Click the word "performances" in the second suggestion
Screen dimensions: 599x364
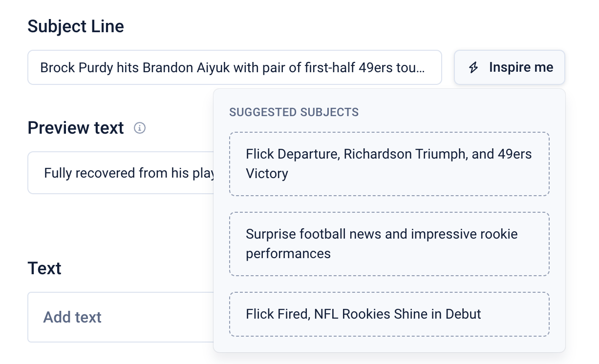[x=288, y=254]
